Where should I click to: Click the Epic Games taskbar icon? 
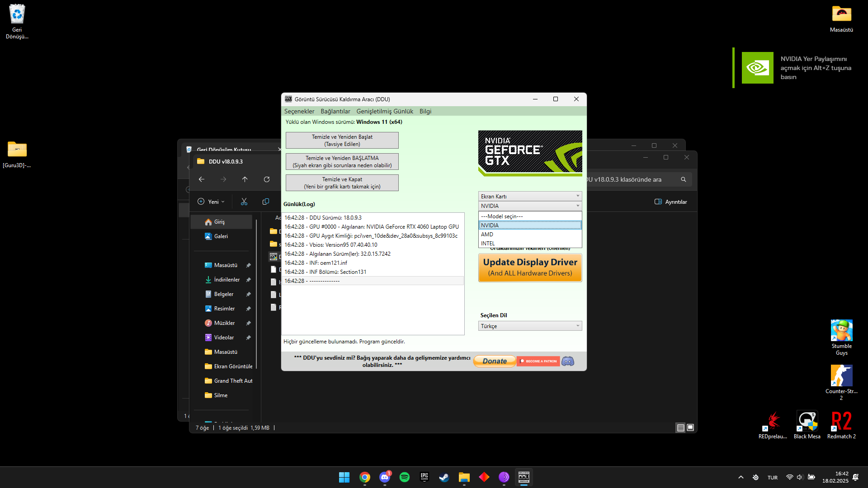coord(424,477)
